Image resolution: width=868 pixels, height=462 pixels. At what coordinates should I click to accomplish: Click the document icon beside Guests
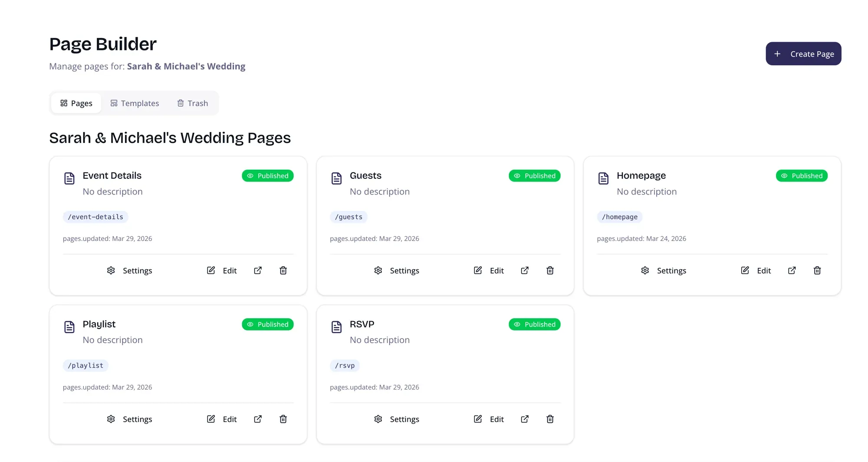tap(336, 178)
